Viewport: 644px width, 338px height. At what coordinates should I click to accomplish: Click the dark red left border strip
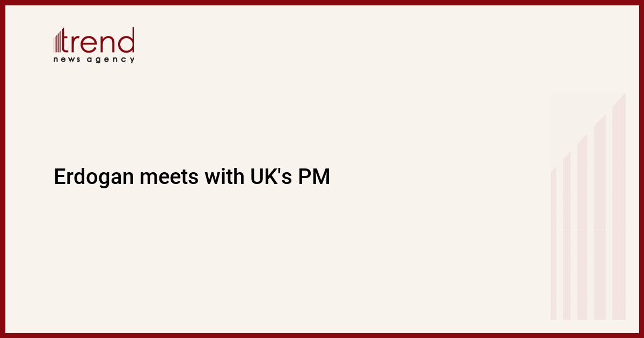pos(2,169)
